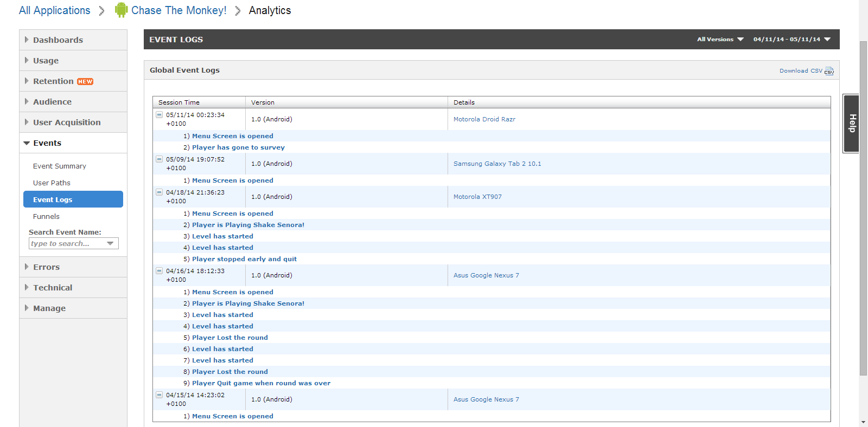868x427 pixels.
Task: Select Event Logs sidebar item
Action: pos(73,199)
